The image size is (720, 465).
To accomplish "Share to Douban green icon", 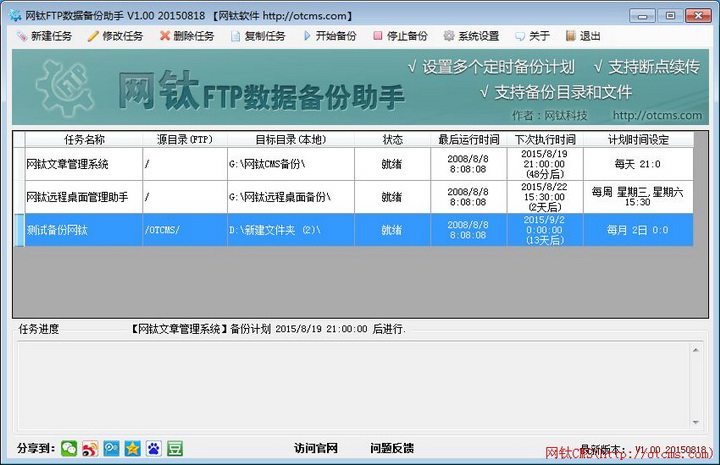I will click(x=174, y=448).
